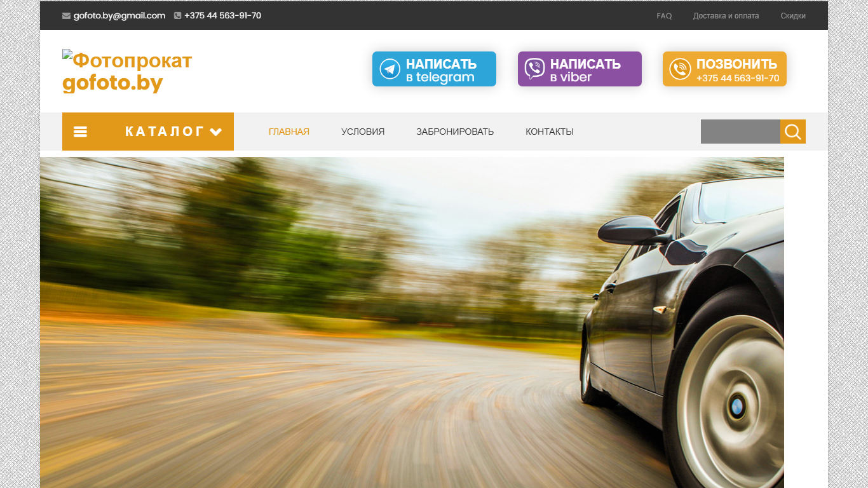Call the +375 44 563-91-70 top bar number

tap(222, 16)
